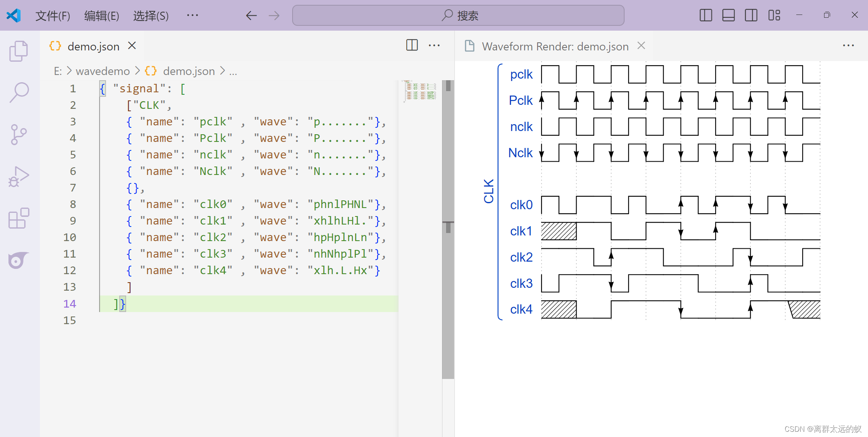Close the demo.json editor tab
This screenshot has height=437, width=868.
(x=132, y=46)
